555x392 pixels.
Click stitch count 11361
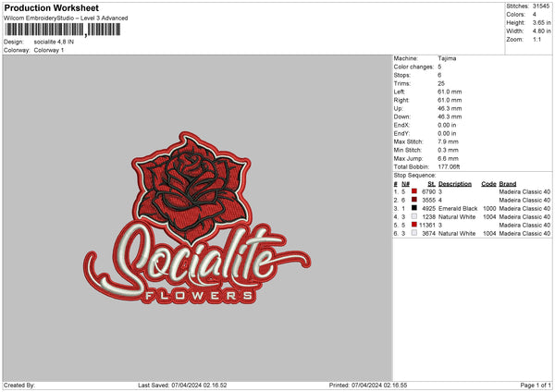pyautogui.click(x=427, y=225)
